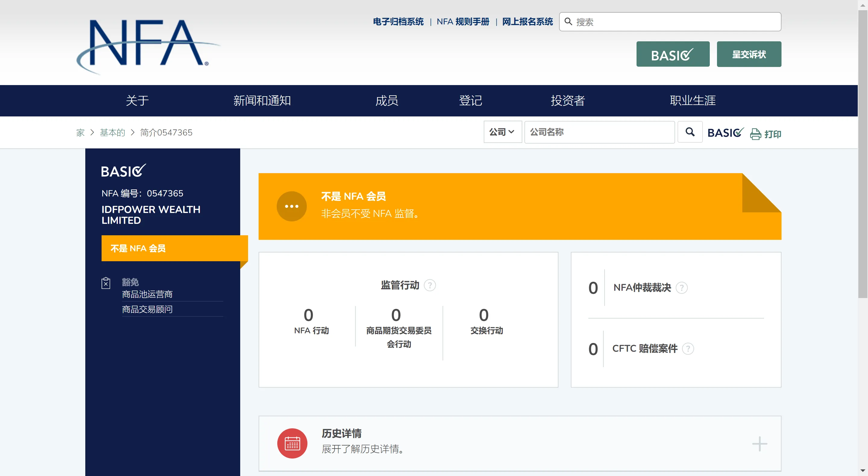This screenshot has height=476, width=868.
Task: Click the NFA 行动 count
Action: click(308, 315)
